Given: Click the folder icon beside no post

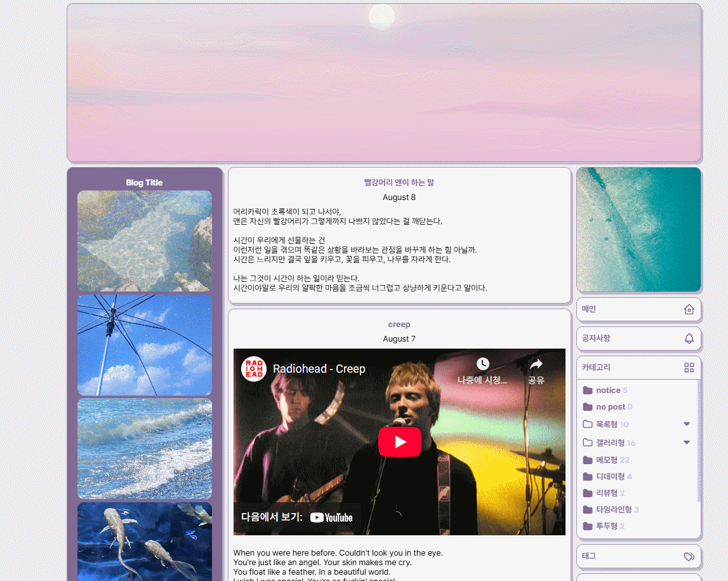Looking at the screenshot, I should (588, 407).
